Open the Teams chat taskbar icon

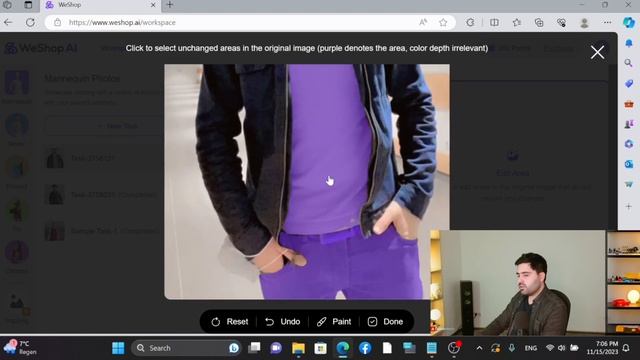click(x=276, y=348)
